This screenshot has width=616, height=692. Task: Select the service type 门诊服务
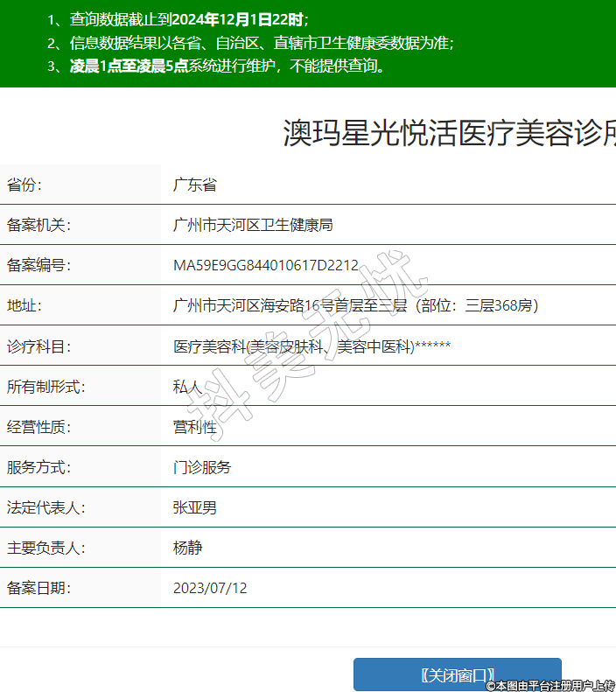(x=202, y=467)
